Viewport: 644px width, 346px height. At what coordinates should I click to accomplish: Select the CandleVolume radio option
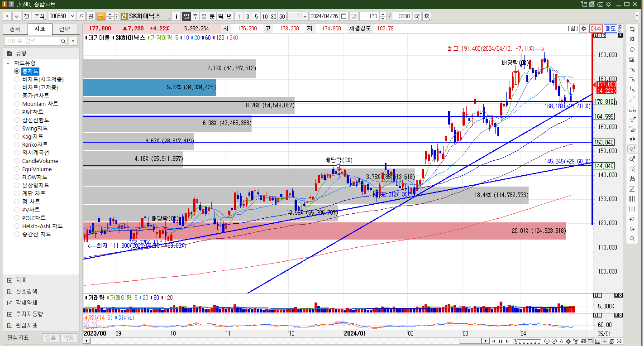[x=17, y=161]
